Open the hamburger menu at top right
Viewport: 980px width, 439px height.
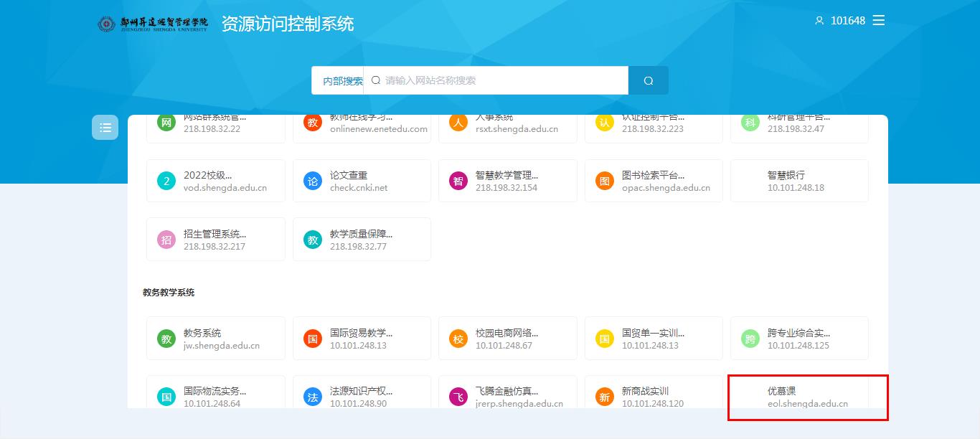tap(878, 21)
